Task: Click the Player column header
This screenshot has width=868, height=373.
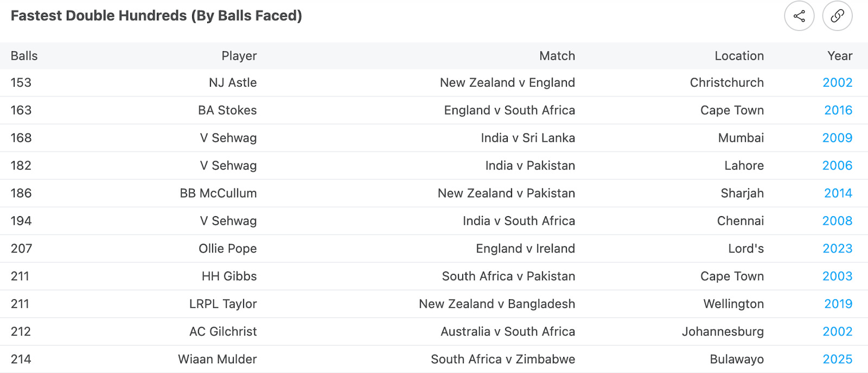Action: tap(239, 56)
